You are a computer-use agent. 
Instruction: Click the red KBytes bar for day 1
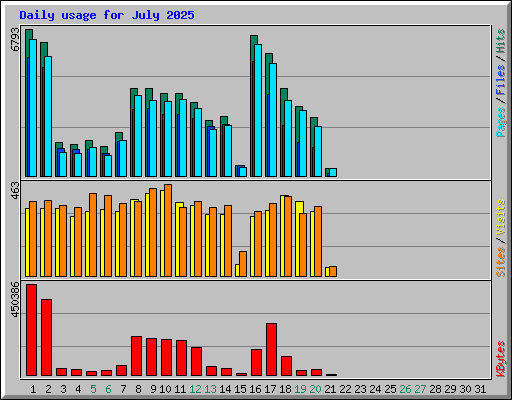tap(32, 330)
